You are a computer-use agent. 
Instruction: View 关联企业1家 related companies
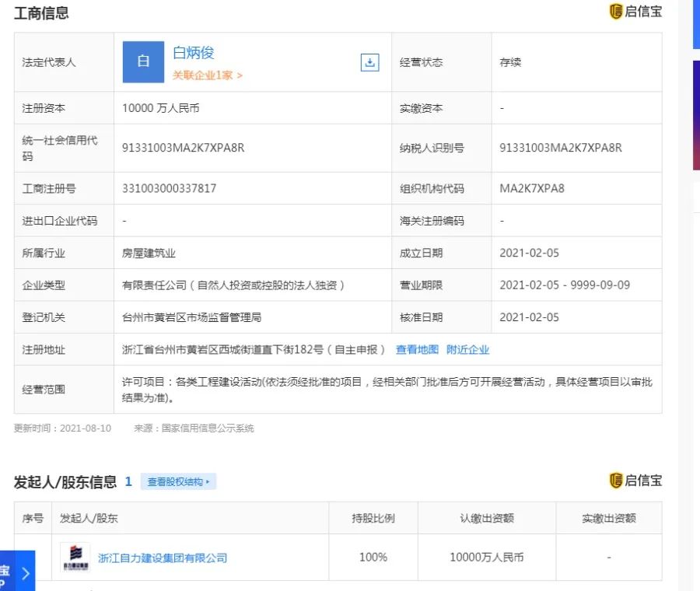207,75
